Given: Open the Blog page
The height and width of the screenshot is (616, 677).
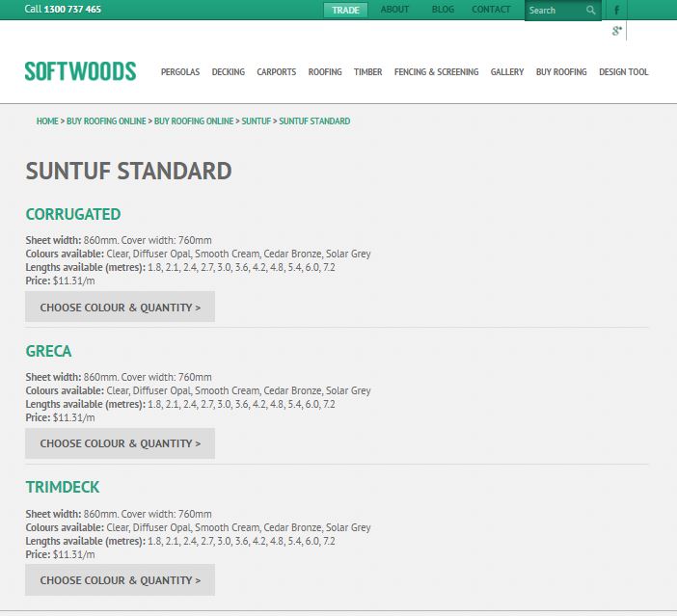Looking at the screenshot, I should 443,10.
